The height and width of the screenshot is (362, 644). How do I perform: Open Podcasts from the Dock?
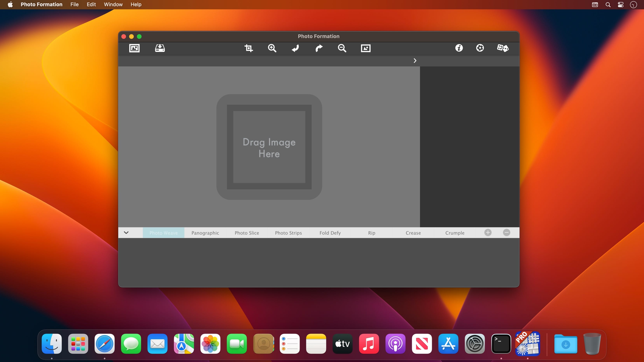pyautogui.click(x=395, y=344)
